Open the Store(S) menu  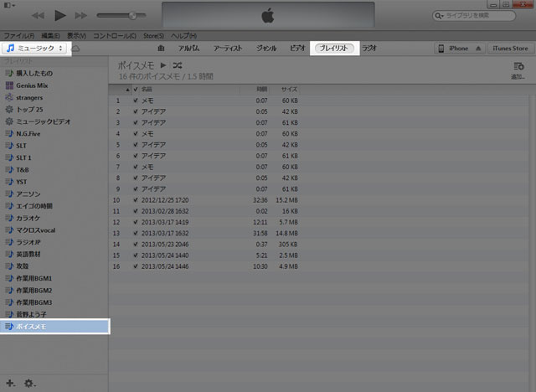coord(153,35)
